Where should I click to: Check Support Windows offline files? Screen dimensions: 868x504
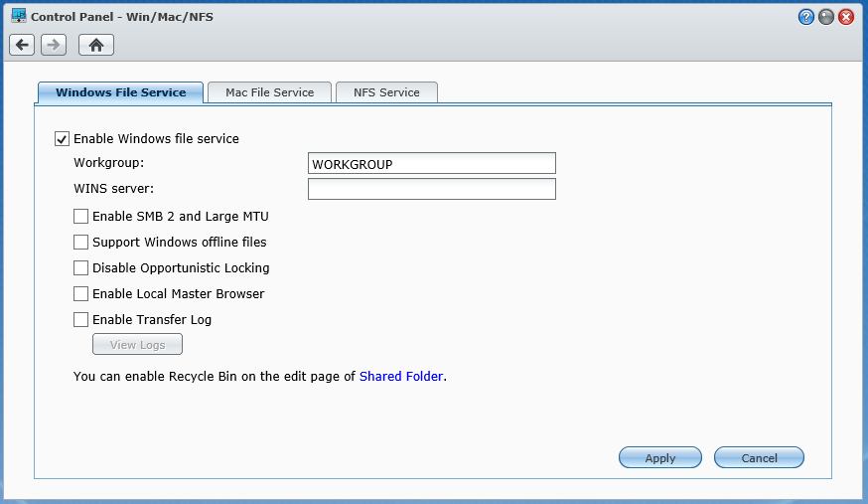coord(80,242)
